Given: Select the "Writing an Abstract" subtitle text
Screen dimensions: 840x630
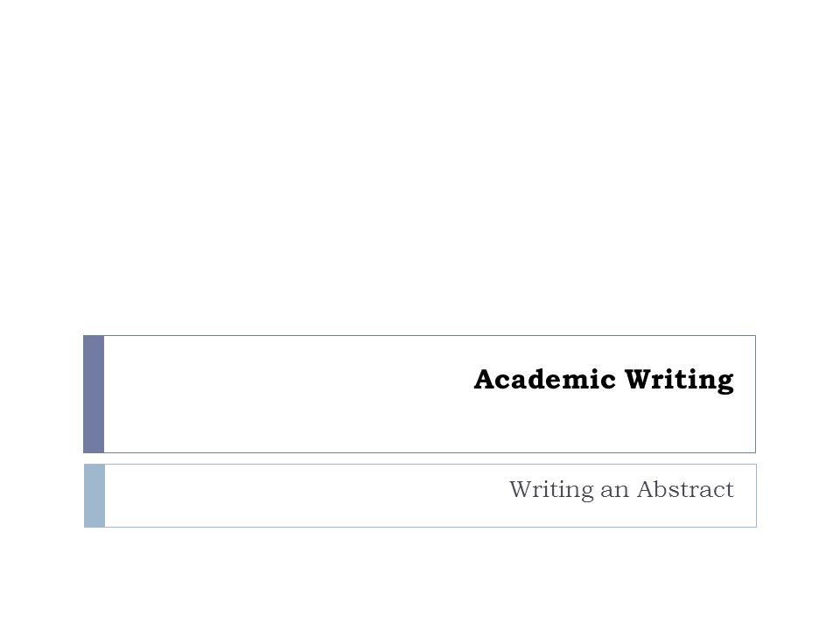Looking at the screenshot, I should click(621, 490).
